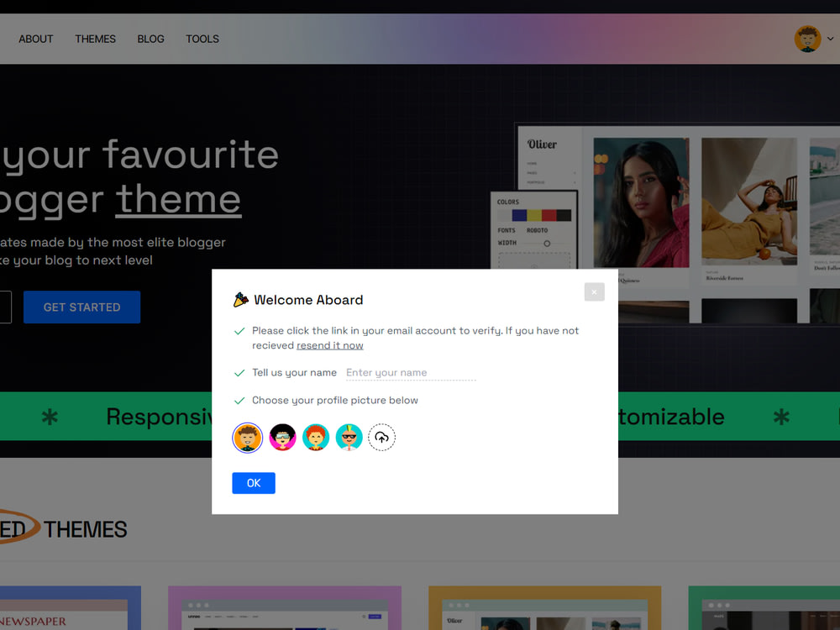Choose the black afro avatar with glasses

coord(282,438)
